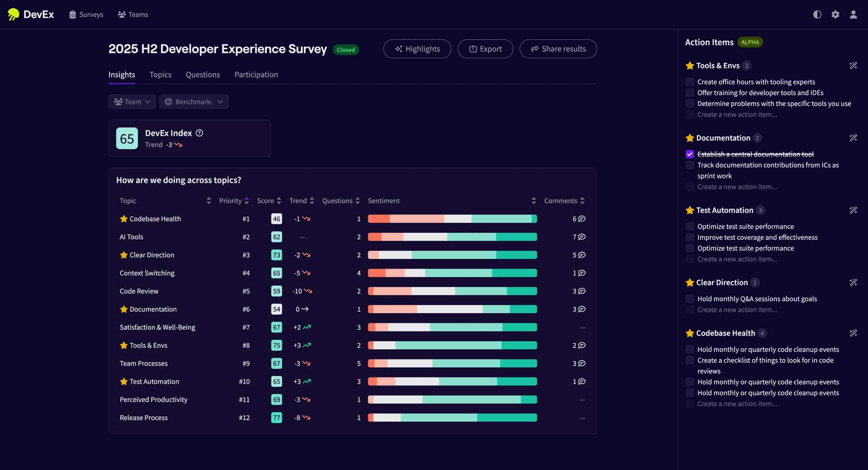
Task: Click magic wand icon beside Tools & Envs
Action: point(853,65)
